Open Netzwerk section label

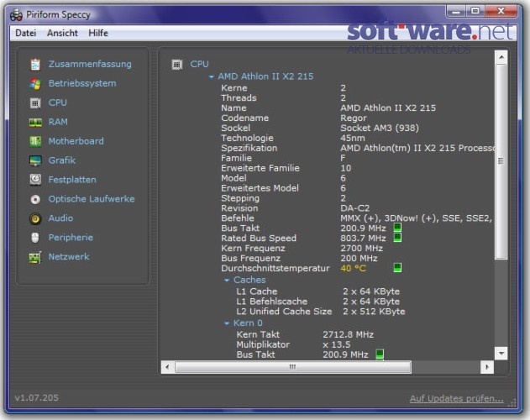coord(69,257)
